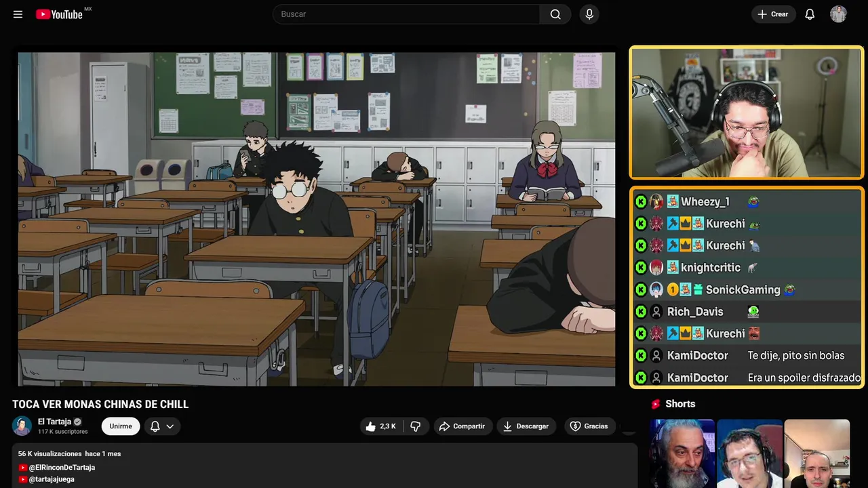Click the Kick icon beside Rich_Davis
The height and width of the screenshot is (488, 868).
pos(641,312)
